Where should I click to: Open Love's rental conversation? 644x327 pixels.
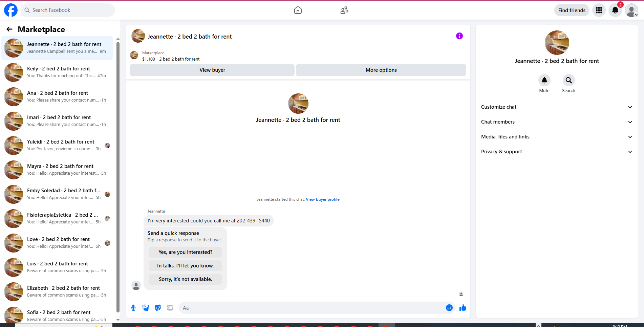pyautogui.click(x=57, y=243)
